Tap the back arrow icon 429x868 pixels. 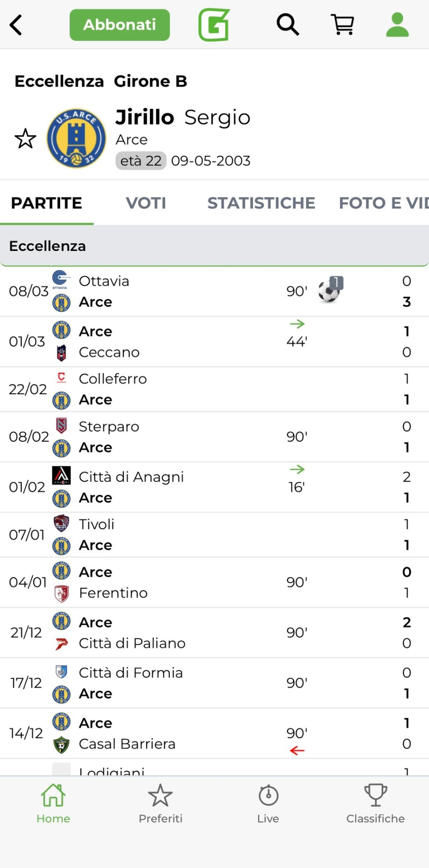point(16,25)
